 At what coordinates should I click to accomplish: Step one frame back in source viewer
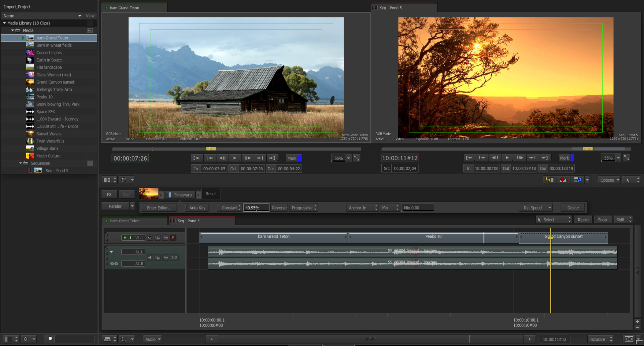pyautogui.click(x=222, y=158)
